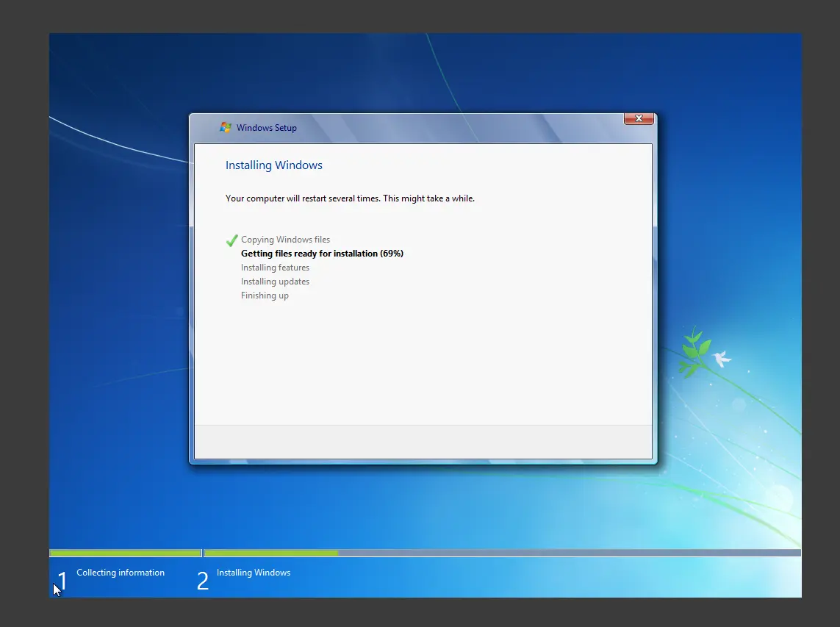Viewport: 840px width, 627px height.
Task: Click the Windows Setup flag icon
Action: coord(226,128)
